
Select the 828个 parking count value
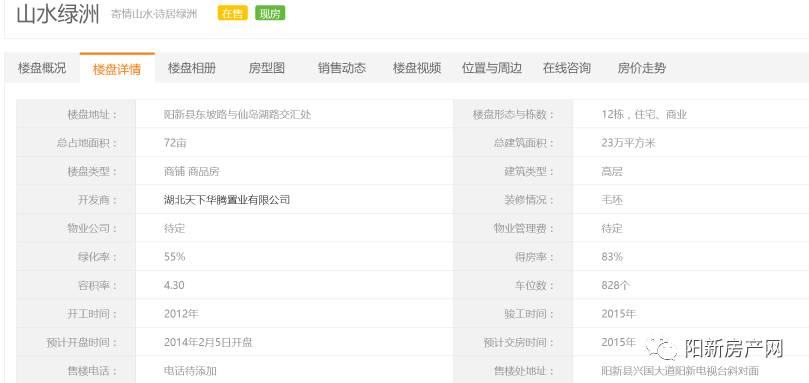616,285
